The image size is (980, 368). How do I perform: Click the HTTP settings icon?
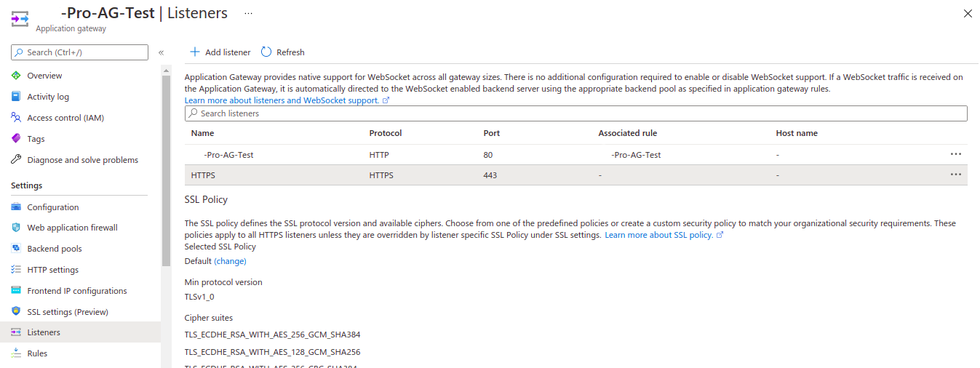(x=16, y=270)
